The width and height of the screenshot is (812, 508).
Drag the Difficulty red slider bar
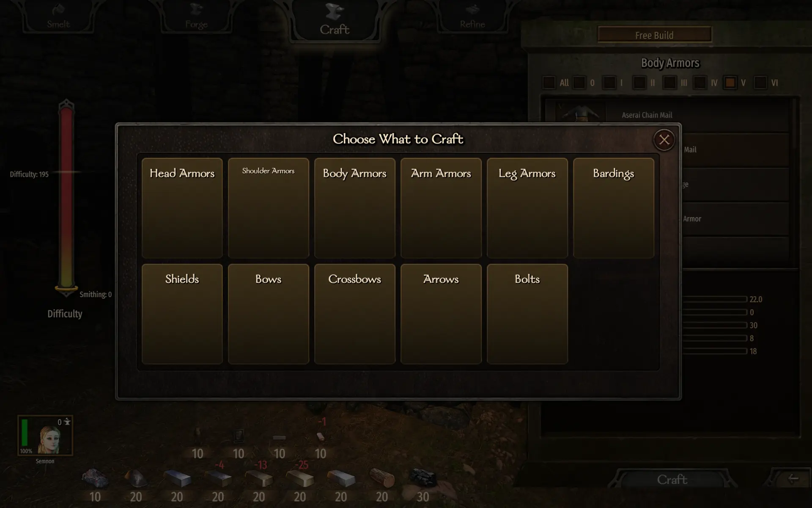coord(66,287)
